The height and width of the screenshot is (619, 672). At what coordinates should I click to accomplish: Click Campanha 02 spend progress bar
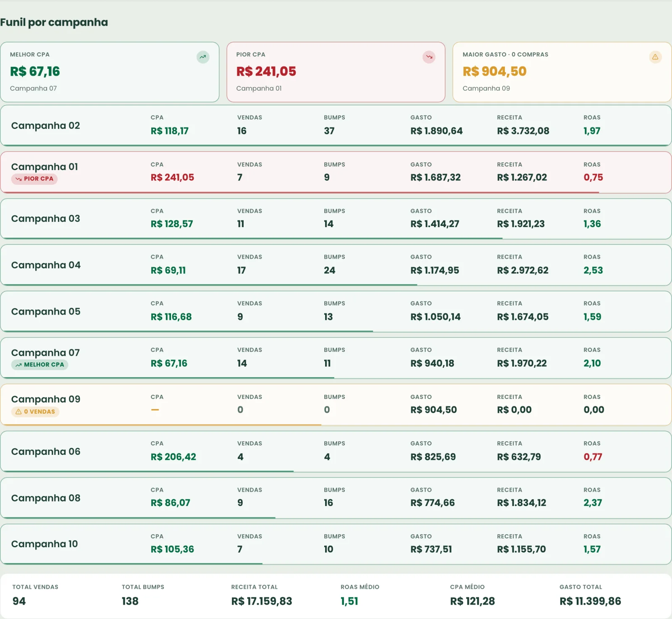[x=336, y=145]
